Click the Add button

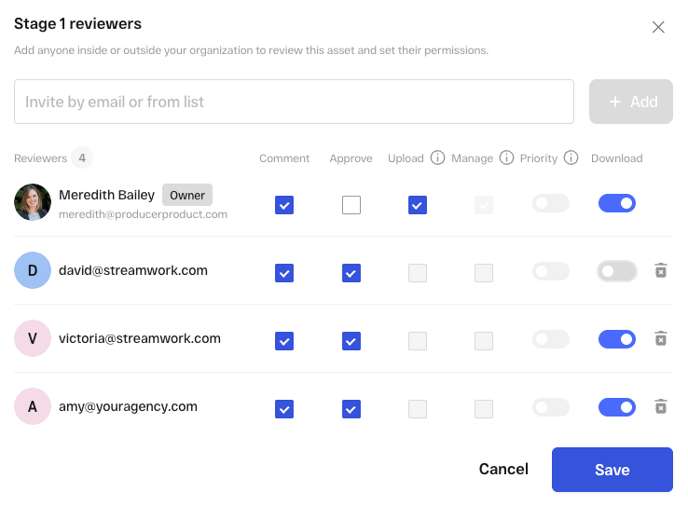tap(631, 102)
